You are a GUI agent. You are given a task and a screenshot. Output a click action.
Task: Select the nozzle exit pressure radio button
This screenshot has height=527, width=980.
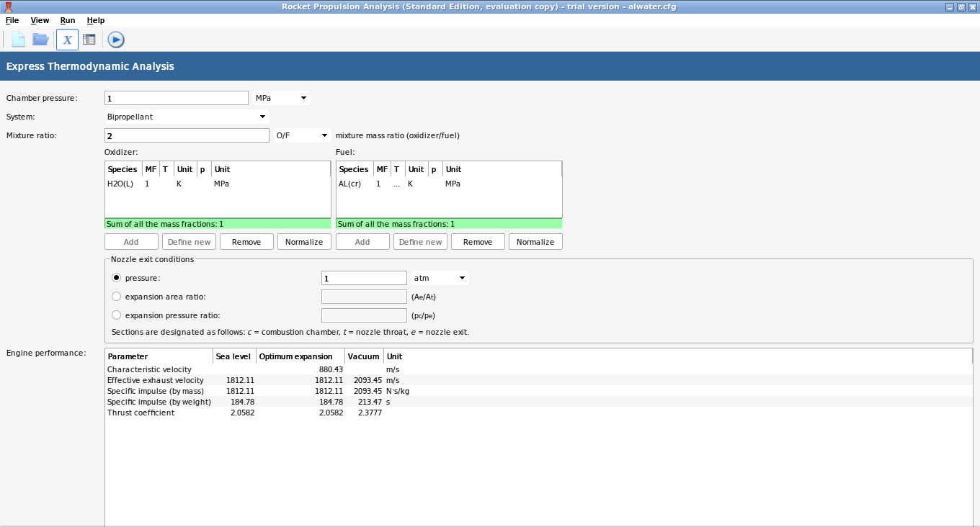click(x=117, y=278)
